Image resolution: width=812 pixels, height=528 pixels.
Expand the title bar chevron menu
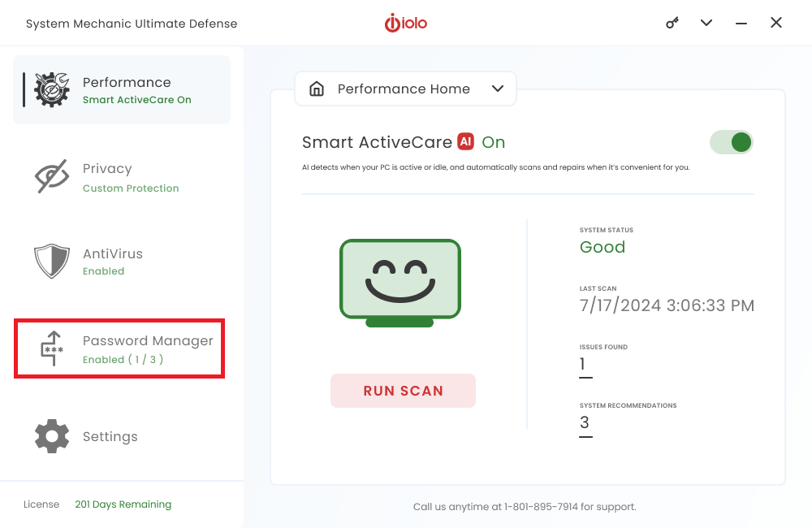[706, 23]
